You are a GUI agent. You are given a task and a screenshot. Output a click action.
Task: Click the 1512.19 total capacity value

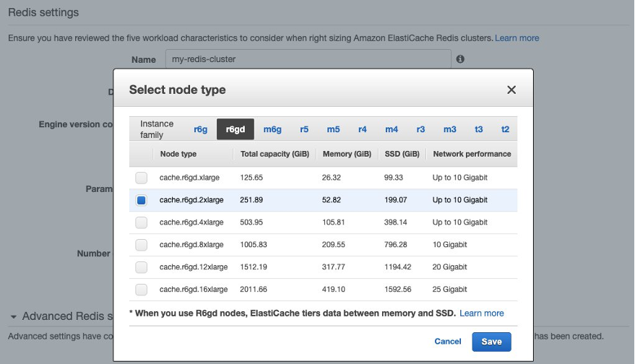tap(253, 266)
